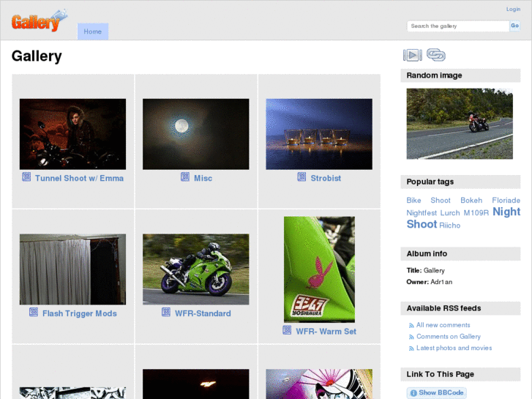Click the colorful pink artwork thumbnail
532x399 pixels.
(319, 384)
